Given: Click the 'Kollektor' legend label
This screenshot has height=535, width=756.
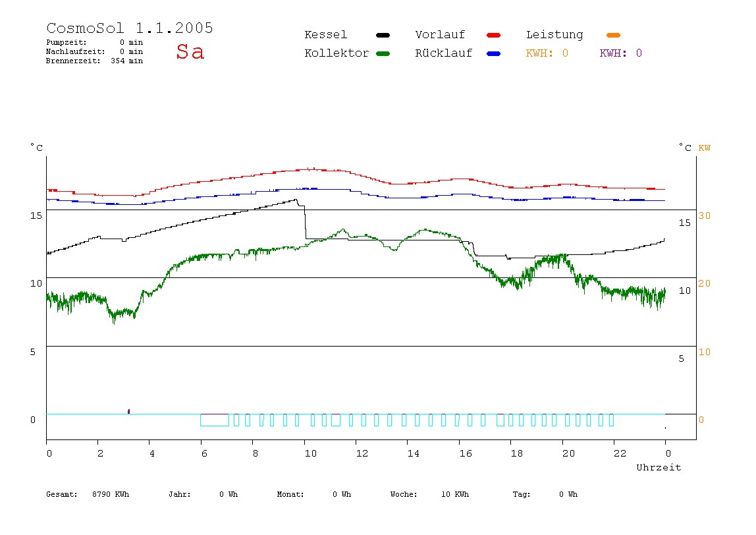Looking at the screenshot, I should point(337,53).
